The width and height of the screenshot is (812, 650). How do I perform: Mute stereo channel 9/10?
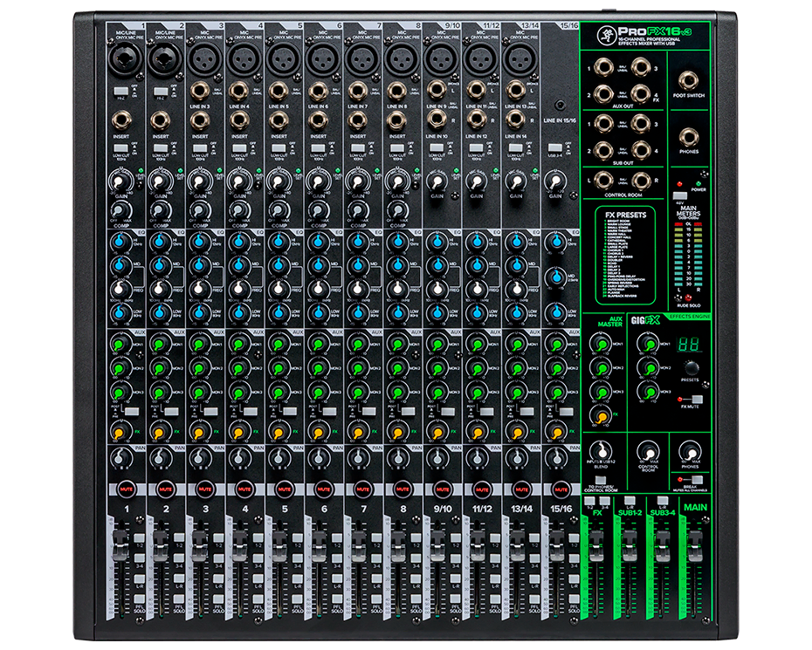pyautogui.click(x=443, y=489)
